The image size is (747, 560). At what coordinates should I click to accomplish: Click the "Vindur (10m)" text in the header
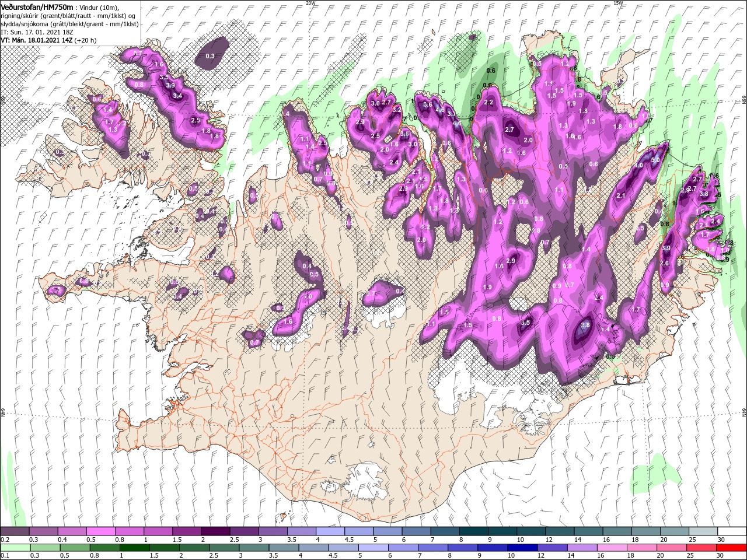point(99,7)
